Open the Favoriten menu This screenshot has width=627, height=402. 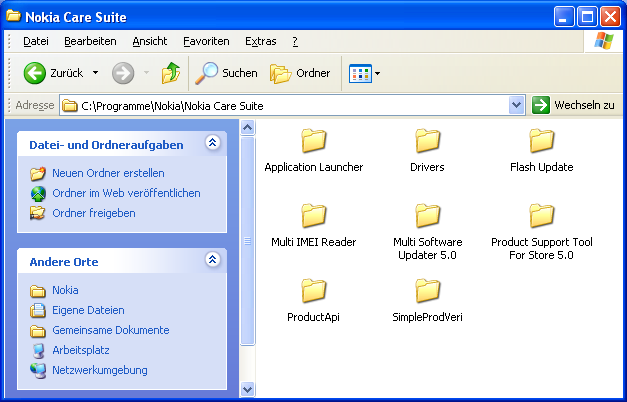click(206, 41)
